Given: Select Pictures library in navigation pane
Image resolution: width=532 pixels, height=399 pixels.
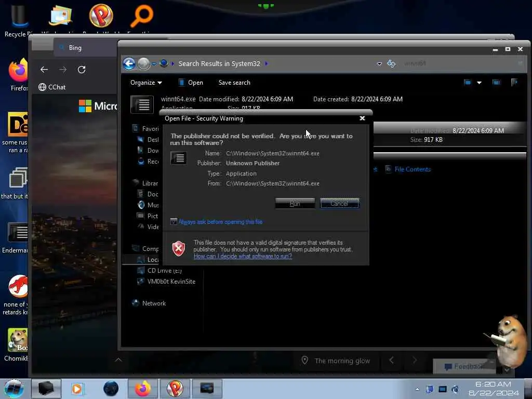Looking at the screenshot, I should tap(148, 216).
